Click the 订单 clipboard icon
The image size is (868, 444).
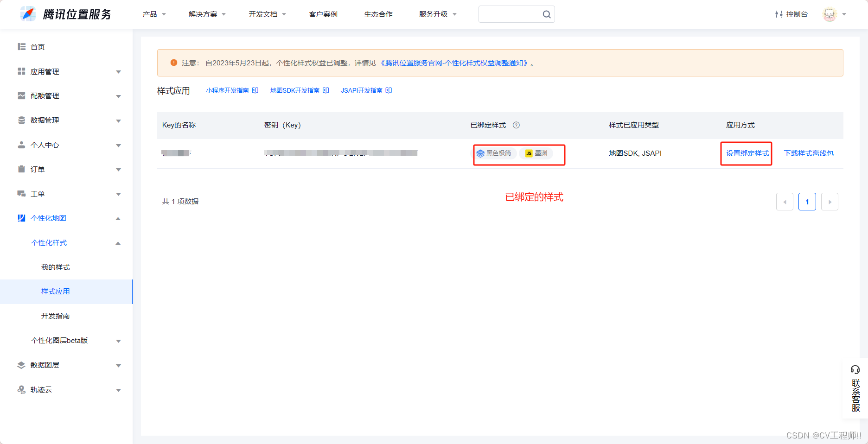coord(21,169)
